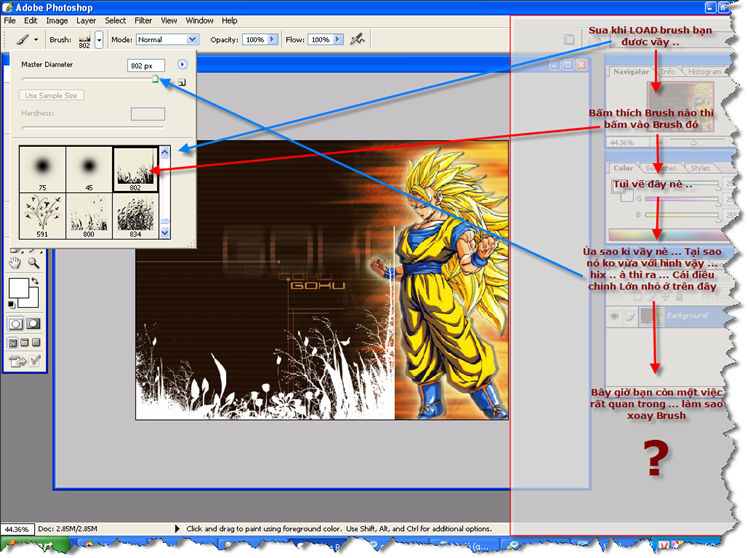Image resolution: width=747 pixels, height=558 pixels.
Task: Switch to the Navigator tab
Action: click(631, 71)
